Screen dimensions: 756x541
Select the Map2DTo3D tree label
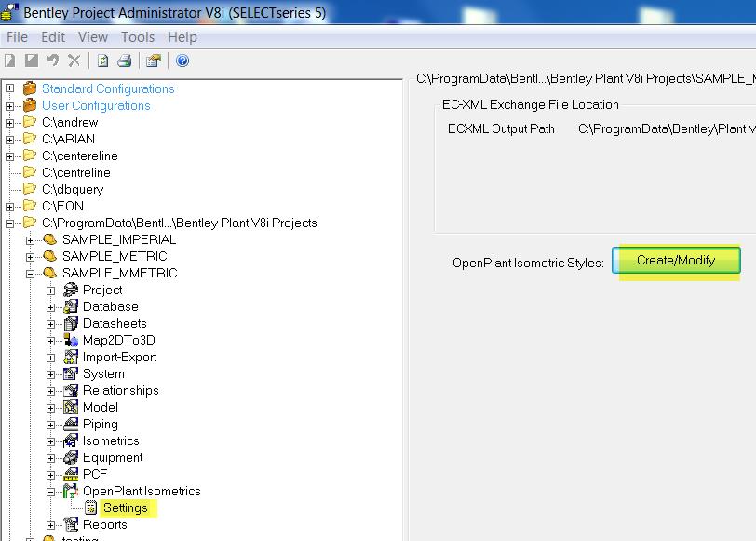click(118, 341)
